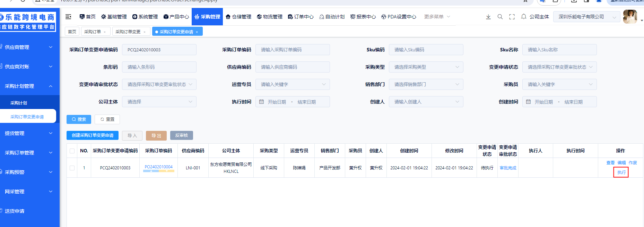Click the user avatar photo
This screenshot has width=644, height=227.
pyautogui.click(x=630, y=17)
